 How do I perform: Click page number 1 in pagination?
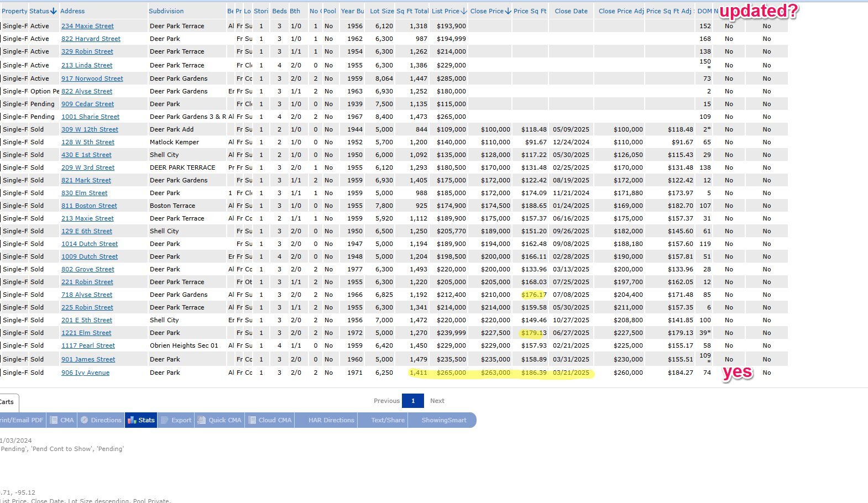coord(413,401)
